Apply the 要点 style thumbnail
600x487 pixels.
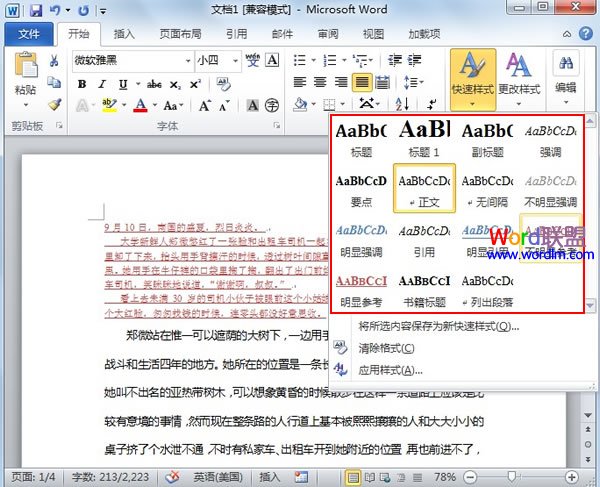361,189
